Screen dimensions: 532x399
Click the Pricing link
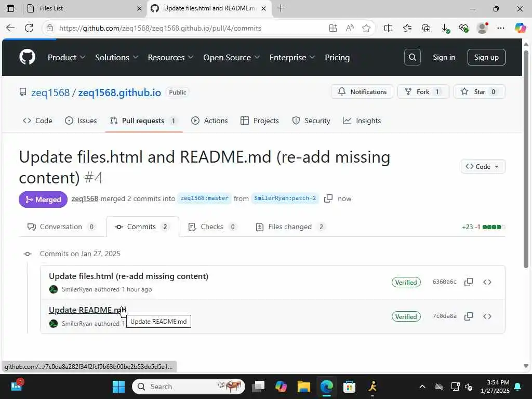[x=337, y=57]
